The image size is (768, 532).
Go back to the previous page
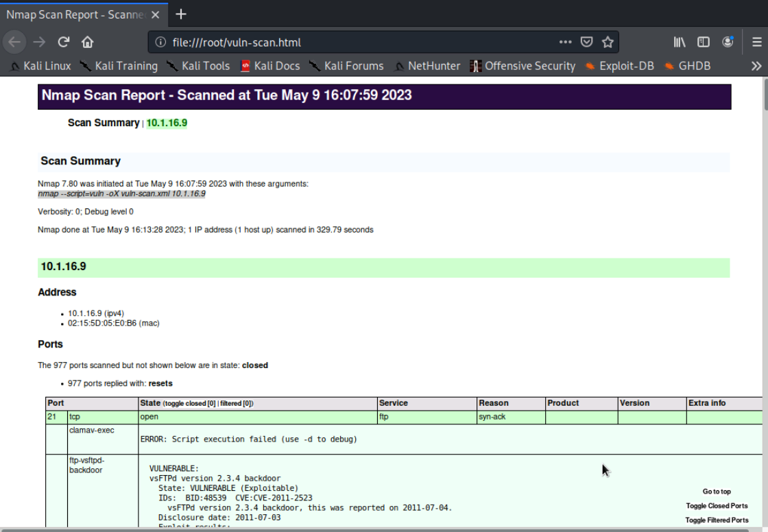(x=14, y=42)
